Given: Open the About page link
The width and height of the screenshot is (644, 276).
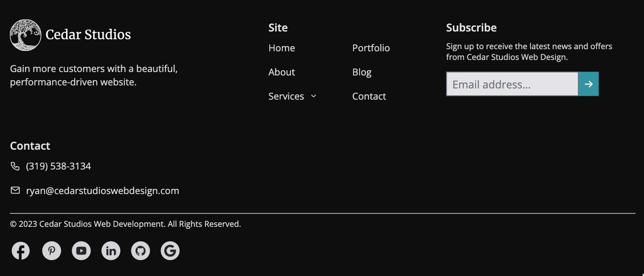Looking at the screenshot, I should click(281, 72).
